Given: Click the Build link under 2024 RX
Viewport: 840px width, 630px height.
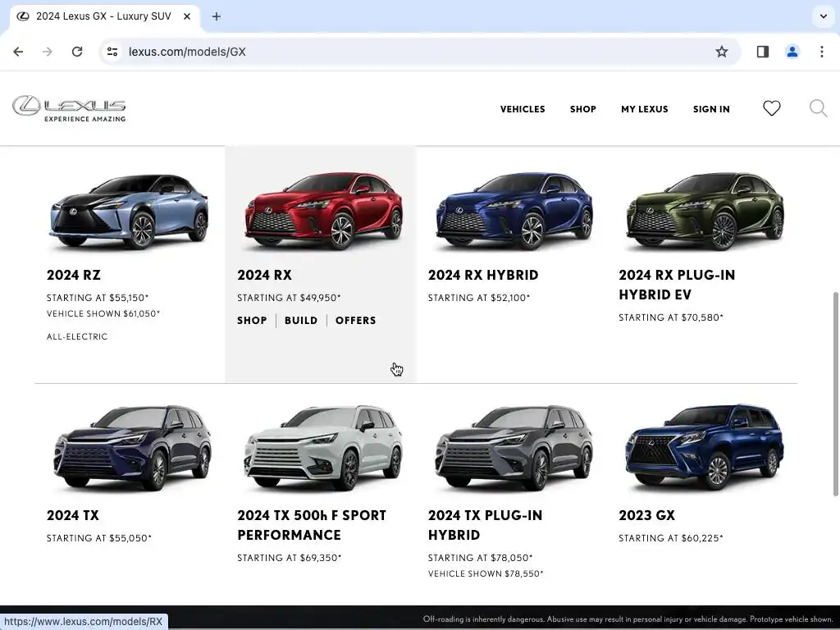Looking at the screenshot, I should (301, 321).
